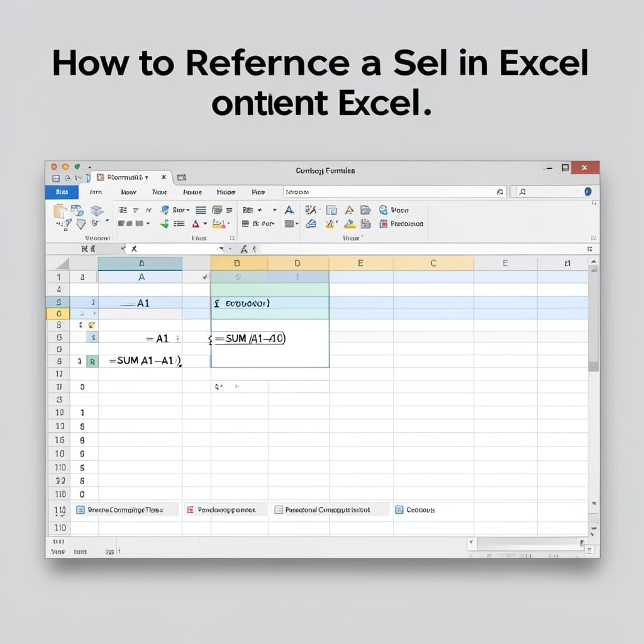This screenshot has height=644, width=644.
Task: Click the 3D cube icon in ribbon
Action: (96, 210)
